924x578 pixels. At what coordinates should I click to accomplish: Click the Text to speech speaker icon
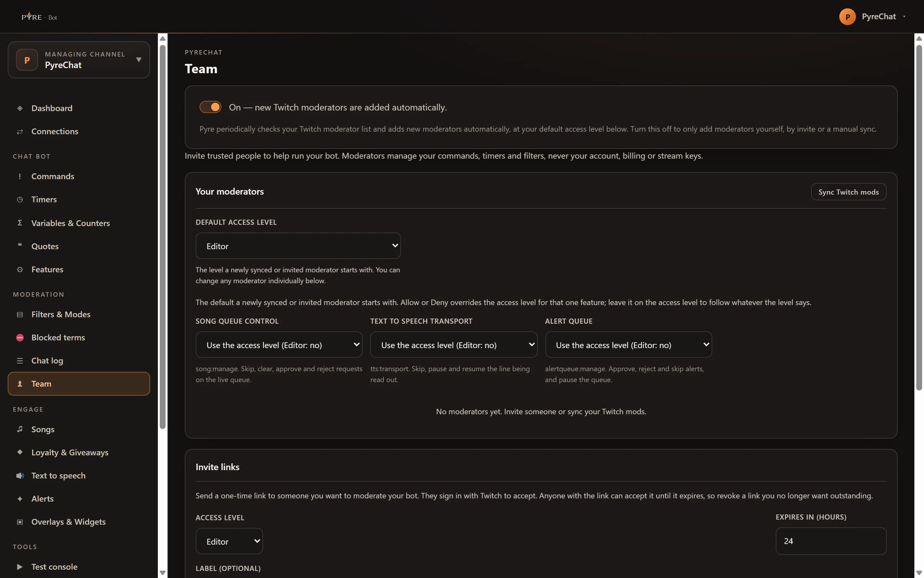tap(20, 476)
